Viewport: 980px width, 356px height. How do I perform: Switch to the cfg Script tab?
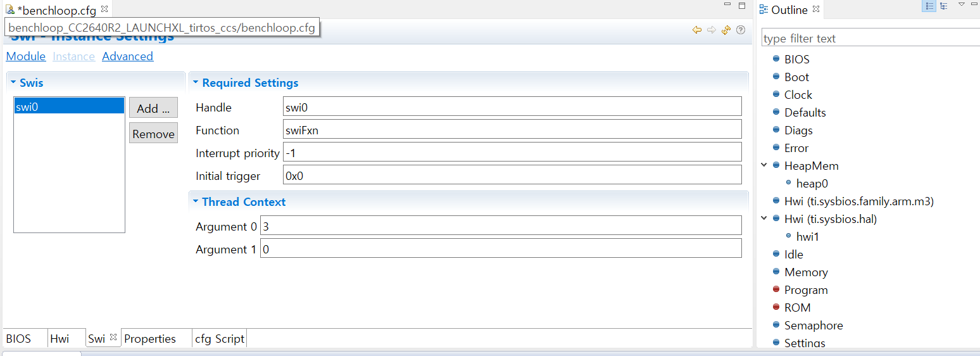click(219, 339)
